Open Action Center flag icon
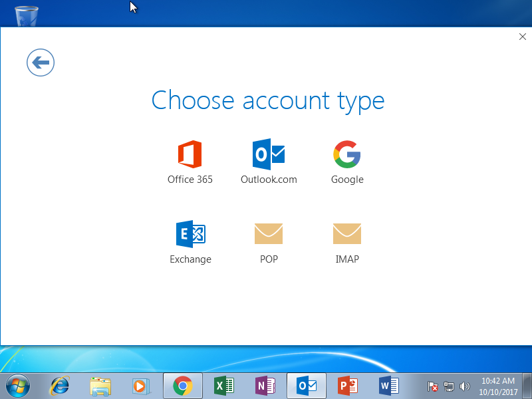532x399 pixels. click(x=433, y=386)
